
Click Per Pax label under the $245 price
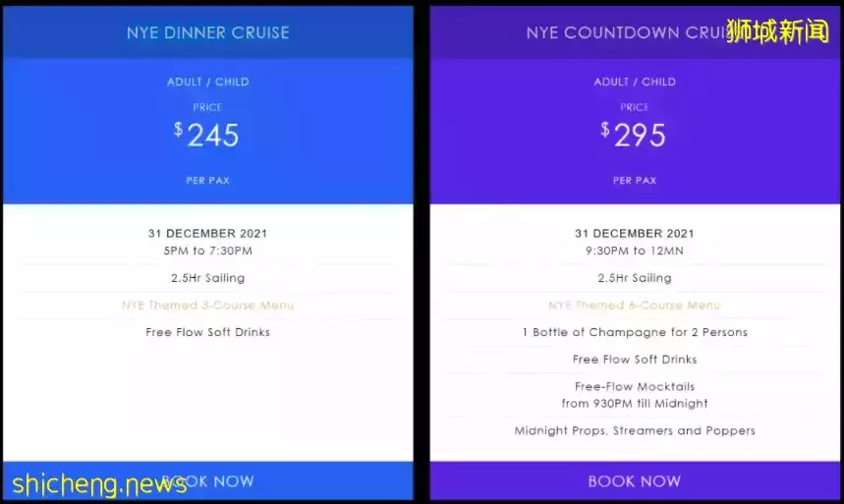[207, 181]
